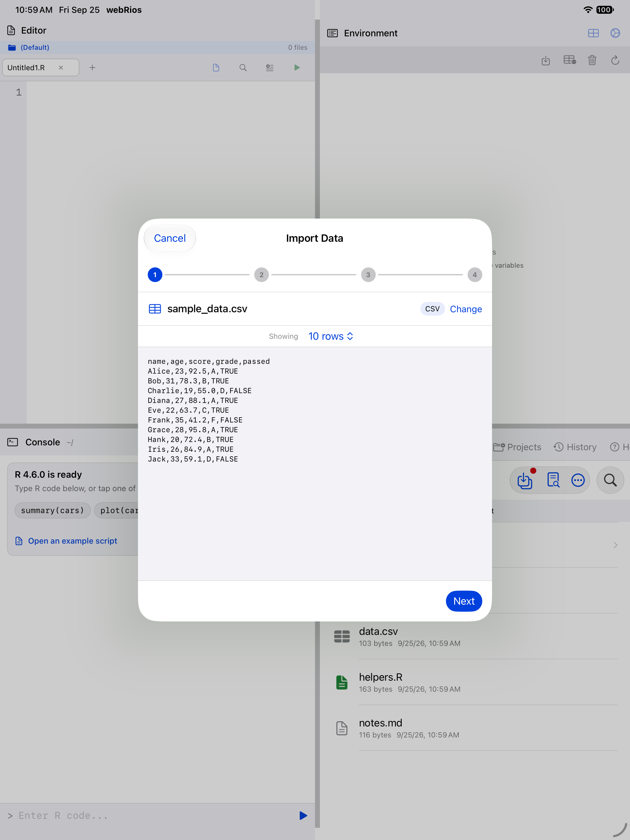Cancel the Import Data dialog
Viewport: 630px width, 840px height.
(x=170, y=238)
